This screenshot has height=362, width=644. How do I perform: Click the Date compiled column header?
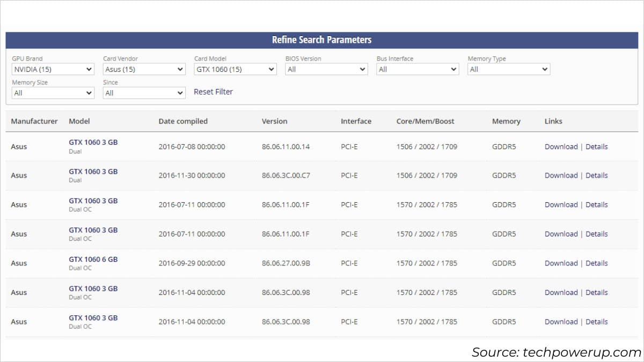(183, 121)
